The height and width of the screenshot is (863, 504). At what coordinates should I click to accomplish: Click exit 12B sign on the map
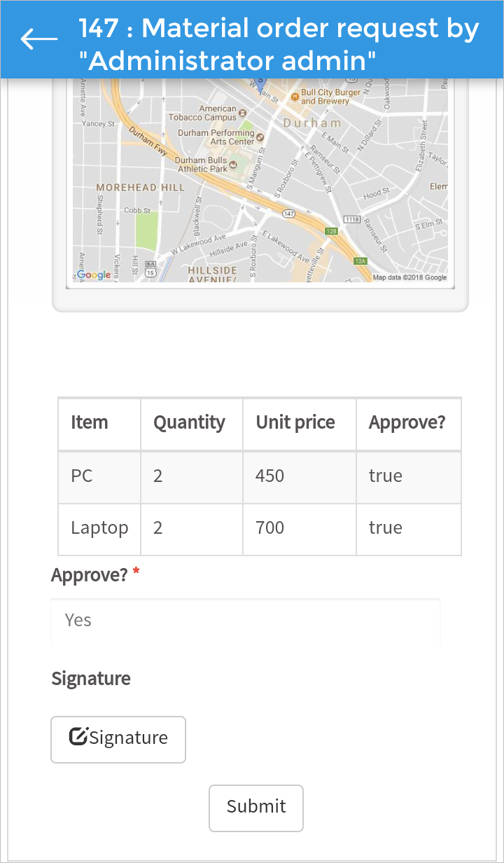point(331,230)
